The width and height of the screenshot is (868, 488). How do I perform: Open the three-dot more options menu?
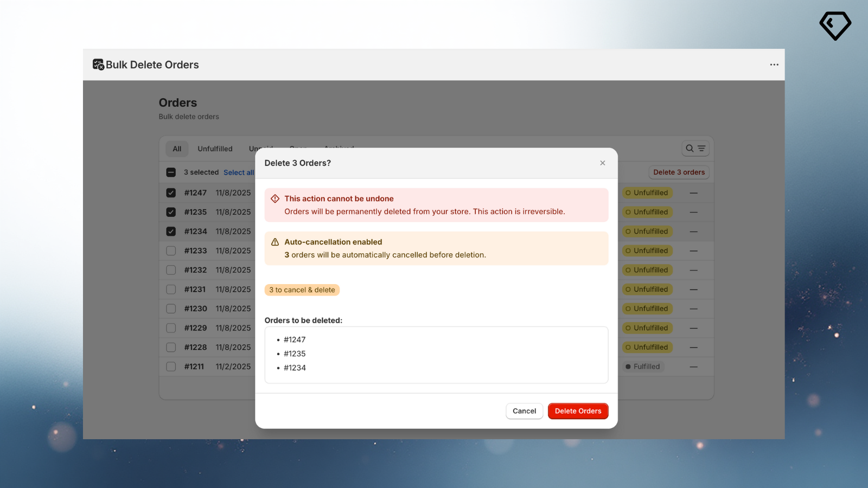[774, 65]
